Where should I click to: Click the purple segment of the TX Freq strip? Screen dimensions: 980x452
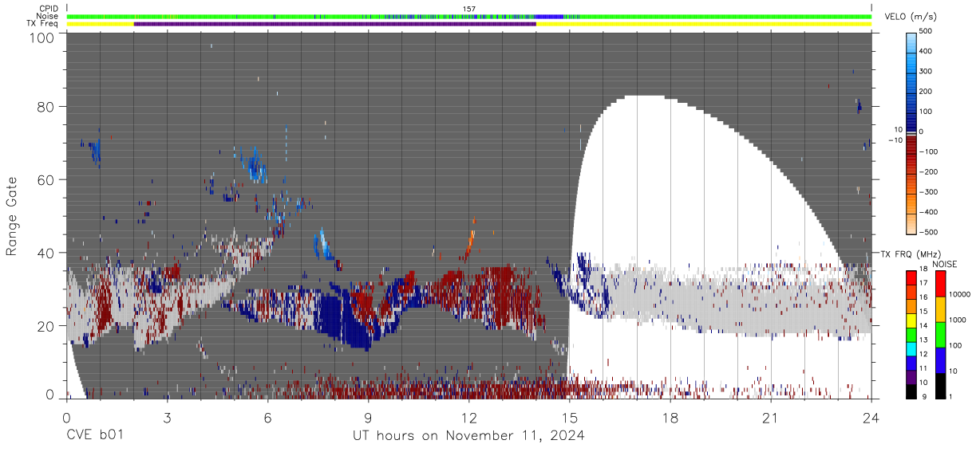tap(334, 24)
